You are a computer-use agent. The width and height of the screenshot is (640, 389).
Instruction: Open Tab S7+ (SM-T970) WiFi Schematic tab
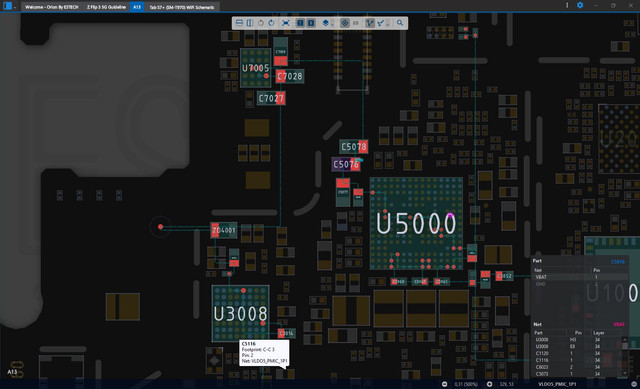(x=182, y=7)
